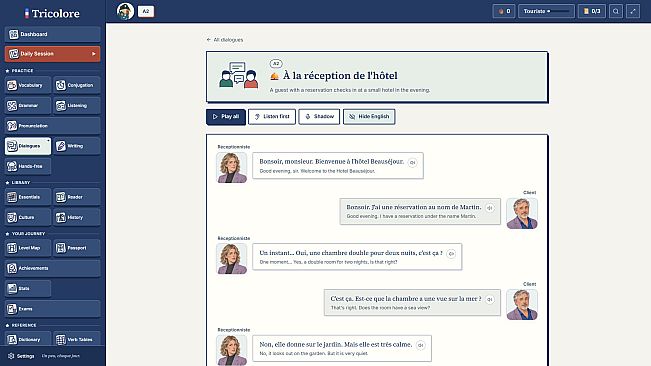This screenshot has width=651, height=366.
Task: Click the A2 level badge in top bar
Action: click(x=146, y=11)
